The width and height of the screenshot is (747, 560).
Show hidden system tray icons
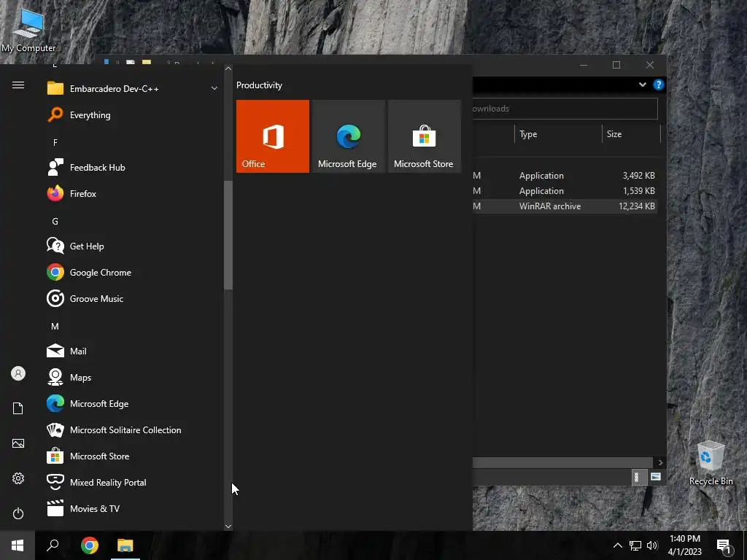[x=617, y=545]
